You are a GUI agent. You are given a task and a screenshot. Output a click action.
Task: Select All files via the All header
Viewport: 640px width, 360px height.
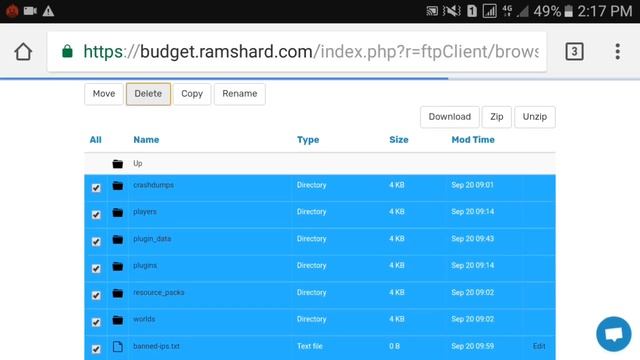pyautogui.click(x=96, y=140)
